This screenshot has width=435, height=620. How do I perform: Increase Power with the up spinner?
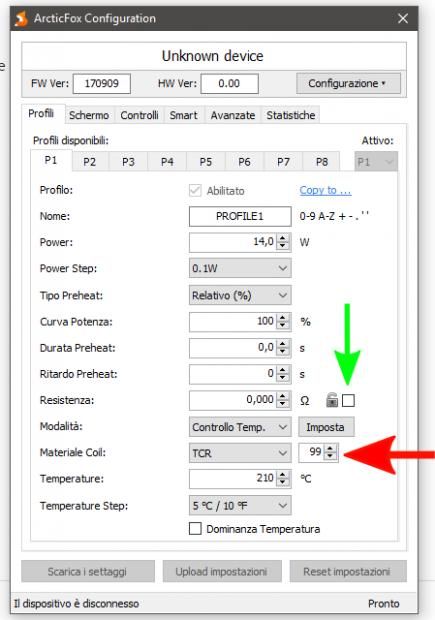pos(283,238)
